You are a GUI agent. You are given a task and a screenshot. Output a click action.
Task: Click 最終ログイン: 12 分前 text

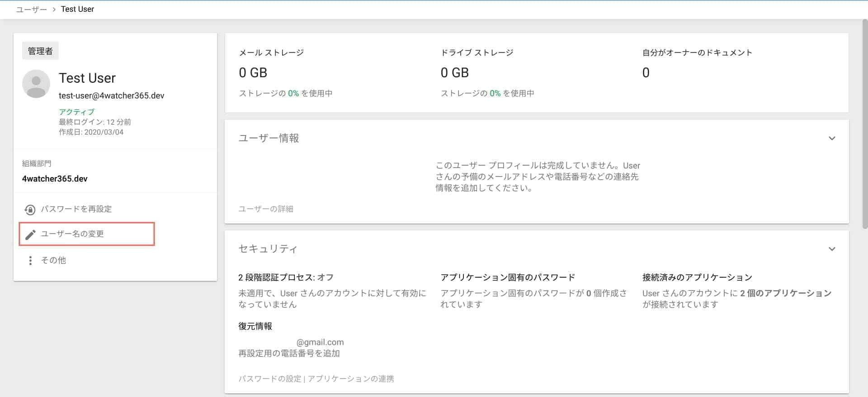pos(95,122)
